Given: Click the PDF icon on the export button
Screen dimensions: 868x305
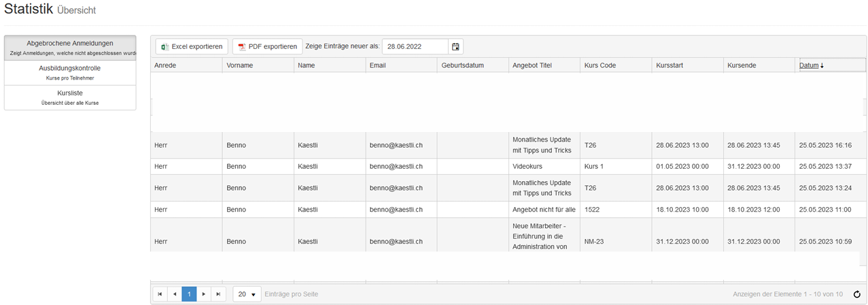Looking at the screenshot, I should pyautogui.click(x=241, y=46).
